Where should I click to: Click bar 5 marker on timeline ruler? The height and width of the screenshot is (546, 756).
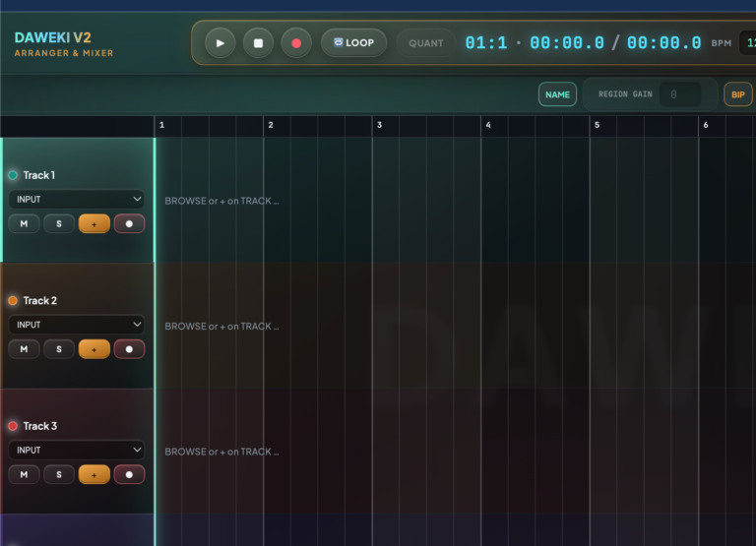click(x=597, y=125)
